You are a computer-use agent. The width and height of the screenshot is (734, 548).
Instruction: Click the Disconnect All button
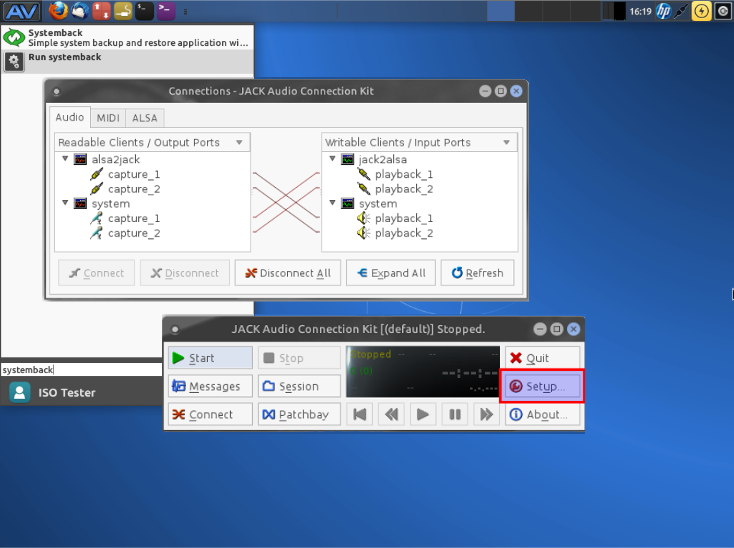click(x=288, y=273)
